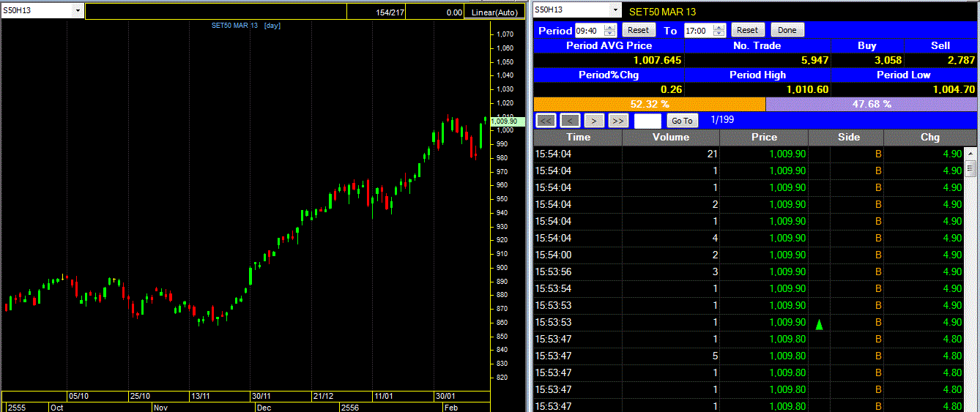The height and width of the screenshot is (412, 980).
Task: Select the 15:54:04 trade row with volume 4
Action: click(749, 238)
